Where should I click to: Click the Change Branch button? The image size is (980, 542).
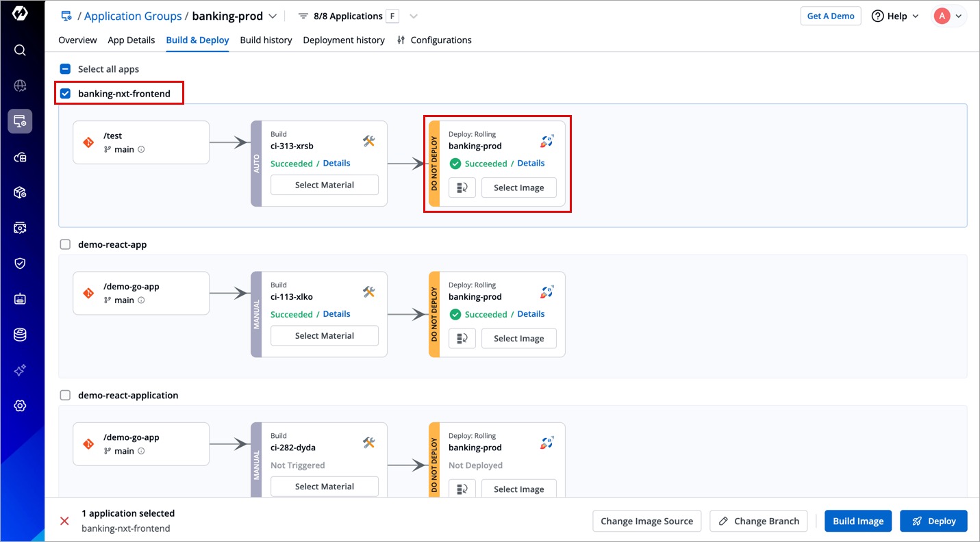759,521
